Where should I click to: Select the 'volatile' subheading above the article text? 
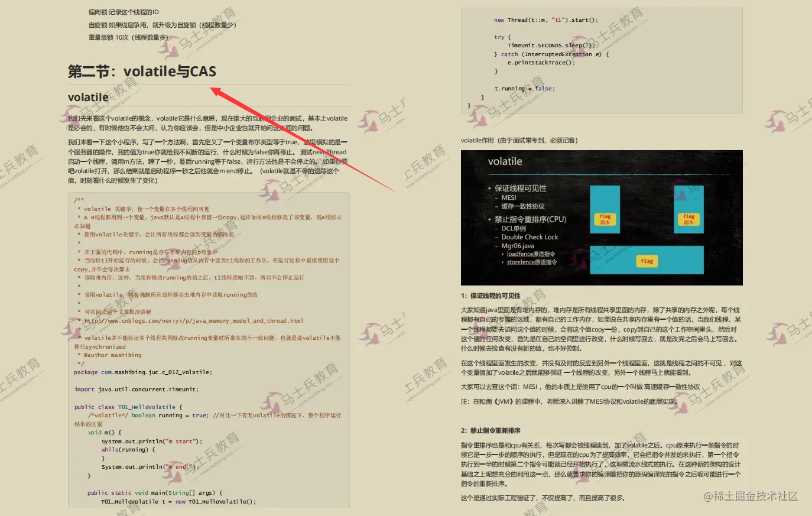coord(89,97)
